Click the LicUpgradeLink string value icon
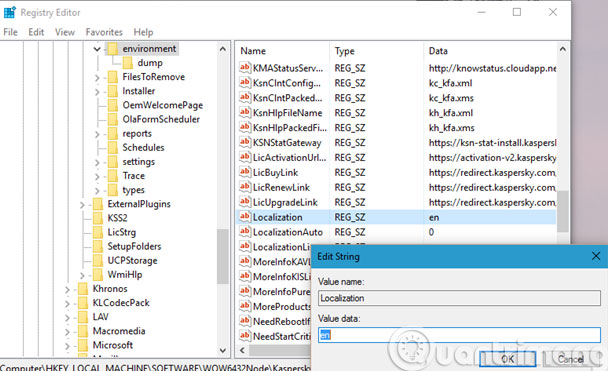This screenshot has width=608, height=371. click(245, 202)
